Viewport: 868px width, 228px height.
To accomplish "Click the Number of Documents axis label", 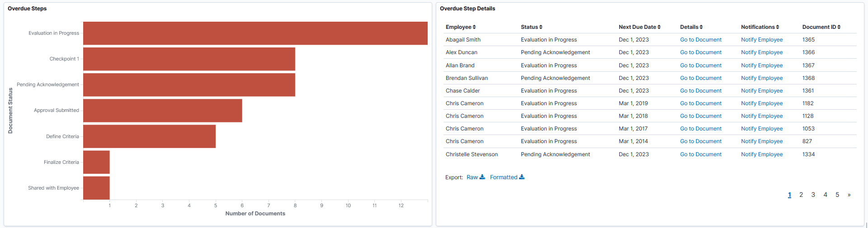I will [255, 214].
